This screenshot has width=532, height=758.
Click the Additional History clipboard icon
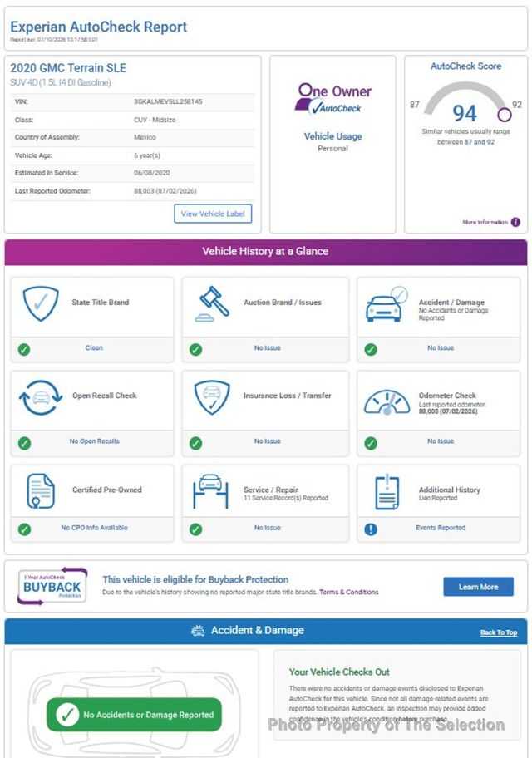pos(387,492)
